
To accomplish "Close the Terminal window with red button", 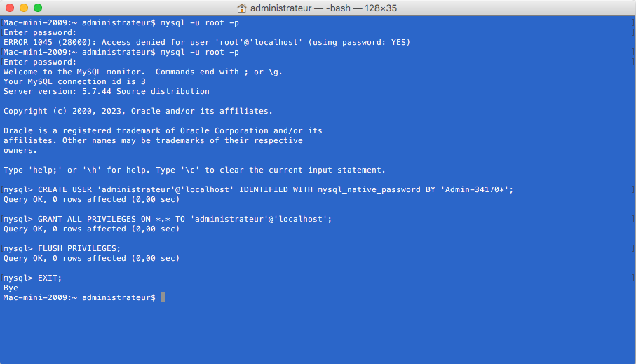I will click(x=9, y=8).
